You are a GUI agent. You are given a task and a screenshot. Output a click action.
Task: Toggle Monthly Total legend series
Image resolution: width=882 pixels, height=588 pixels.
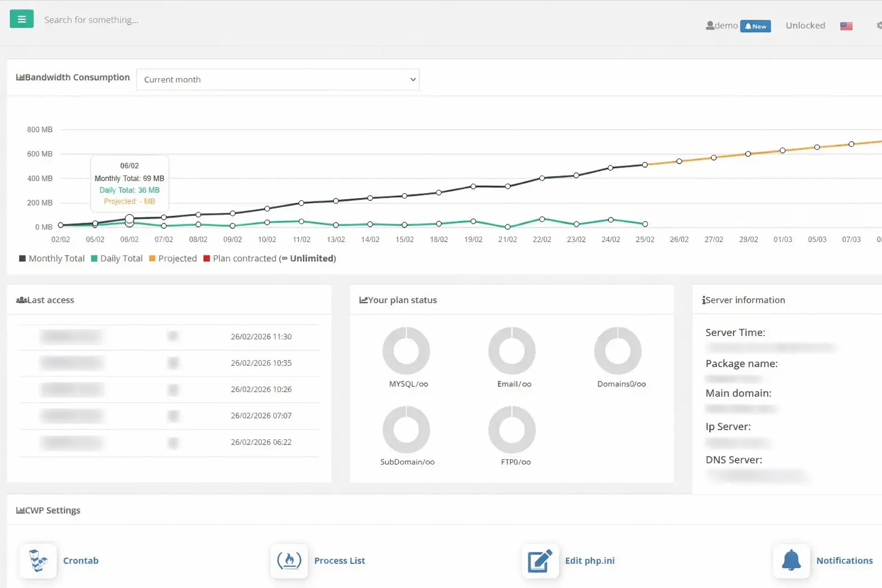52,258
